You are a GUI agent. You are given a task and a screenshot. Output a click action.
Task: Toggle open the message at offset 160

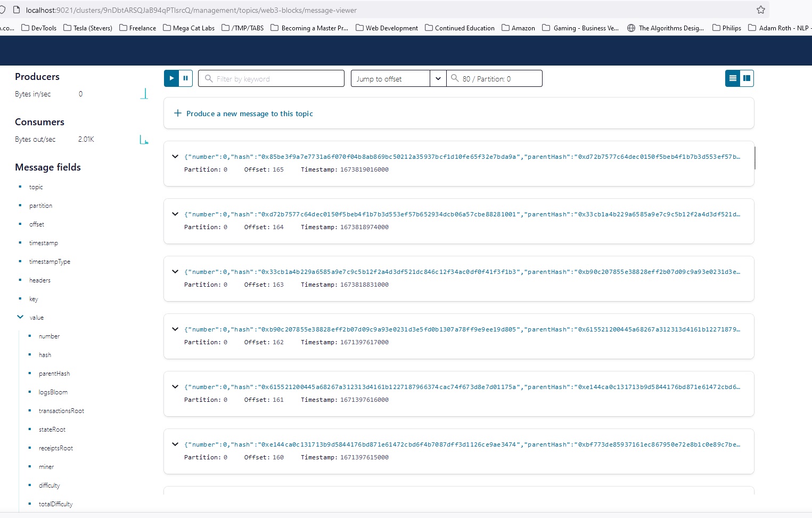(x=175, y=444)
